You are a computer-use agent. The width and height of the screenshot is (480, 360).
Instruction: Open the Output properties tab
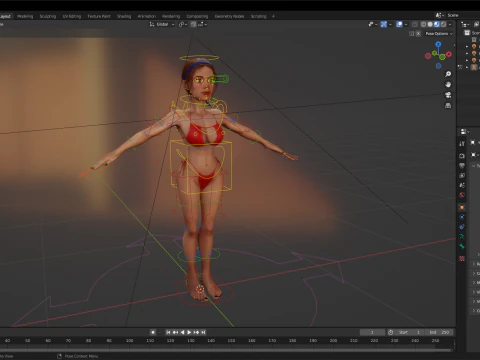[462, 166]
